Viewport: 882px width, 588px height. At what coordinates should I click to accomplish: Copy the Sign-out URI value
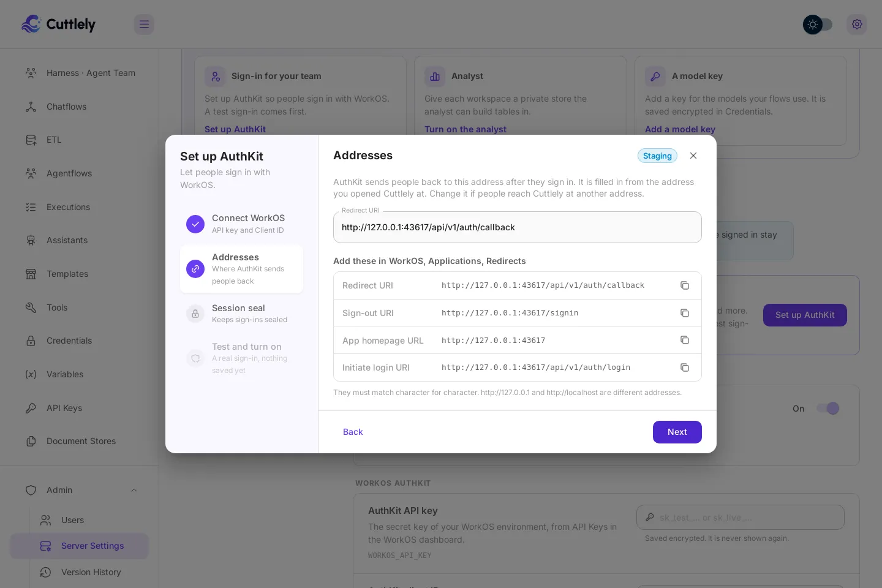[x=685, y=313]
